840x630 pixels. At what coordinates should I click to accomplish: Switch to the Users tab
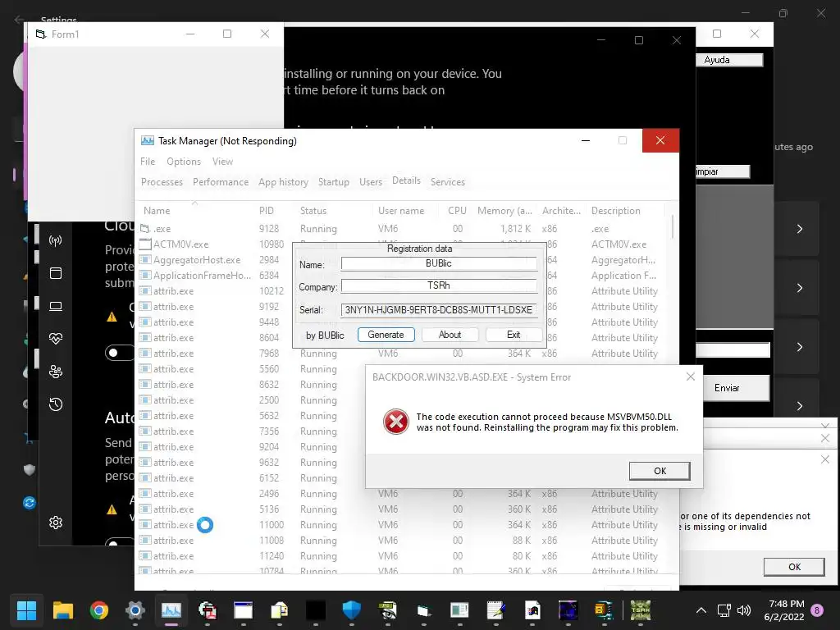click(371, 181)
